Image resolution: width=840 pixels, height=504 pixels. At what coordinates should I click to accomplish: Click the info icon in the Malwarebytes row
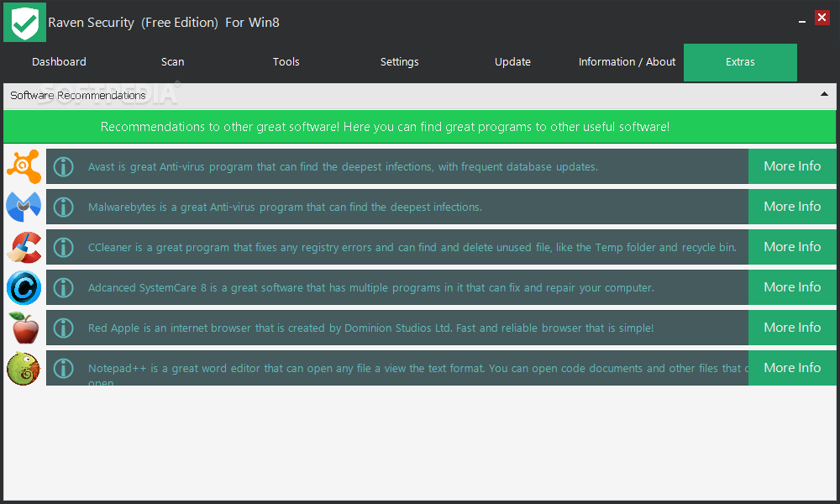click(63, 207)
